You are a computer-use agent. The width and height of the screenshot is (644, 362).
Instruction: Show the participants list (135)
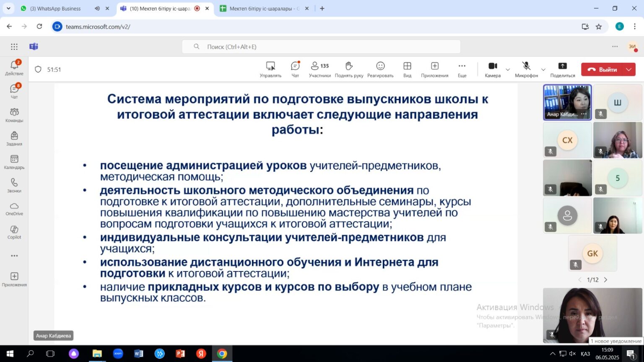[319, 69]
